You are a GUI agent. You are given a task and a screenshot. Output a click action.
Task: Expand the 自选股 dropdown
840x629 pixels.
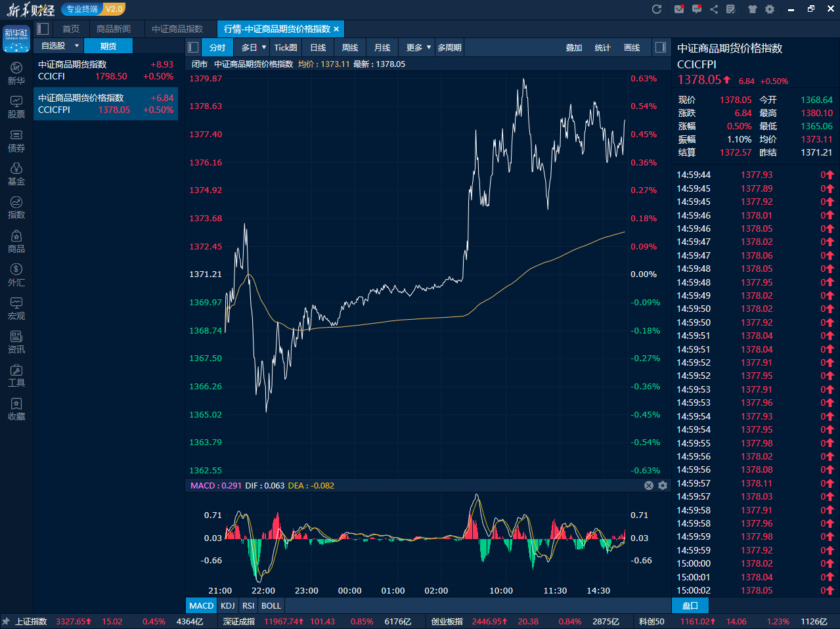76,46
